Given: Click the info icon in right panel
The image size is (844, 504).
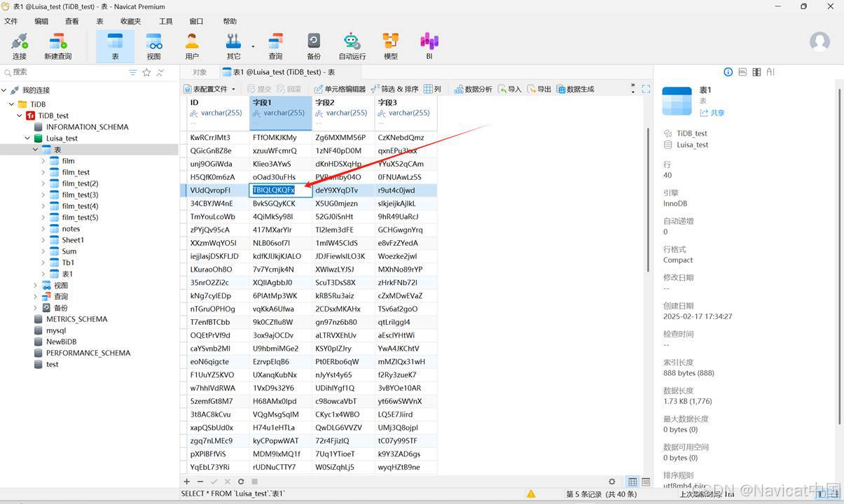Looking at the screenshot, I should coord(728,72).
